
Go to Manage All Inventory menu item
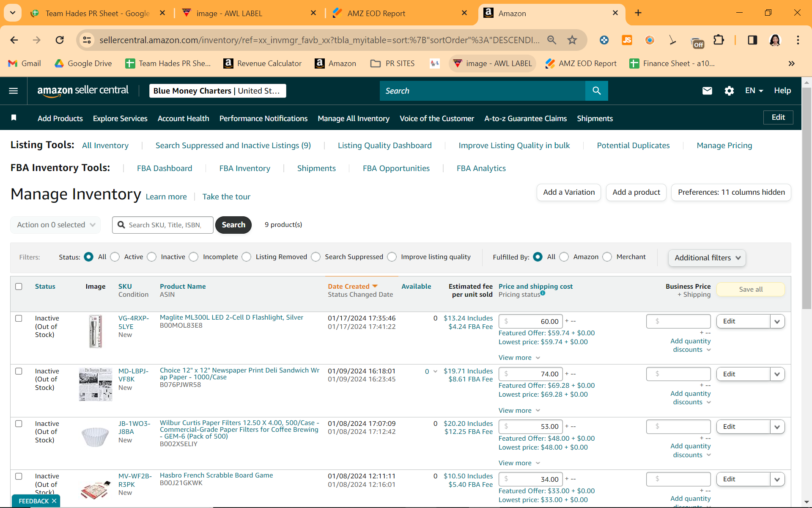tap(354, 119)
